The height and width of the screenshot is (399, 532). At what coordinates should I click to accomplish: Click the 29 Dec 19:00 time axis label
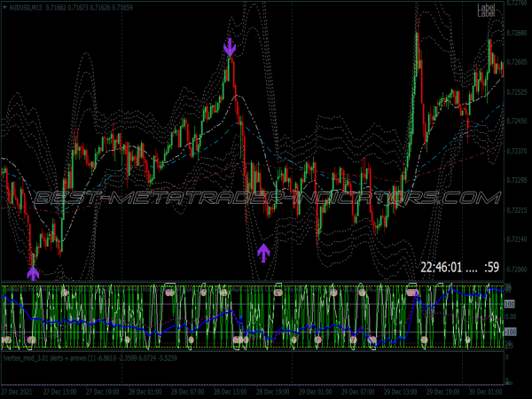coord(442,392)
